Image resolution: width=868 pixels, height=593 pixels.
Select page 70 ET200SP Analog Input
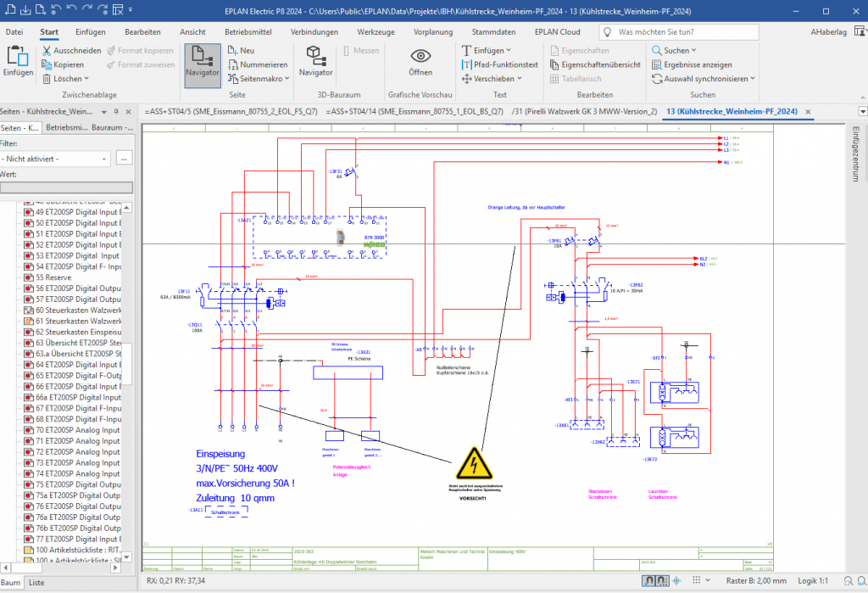(x=76, y=430)
